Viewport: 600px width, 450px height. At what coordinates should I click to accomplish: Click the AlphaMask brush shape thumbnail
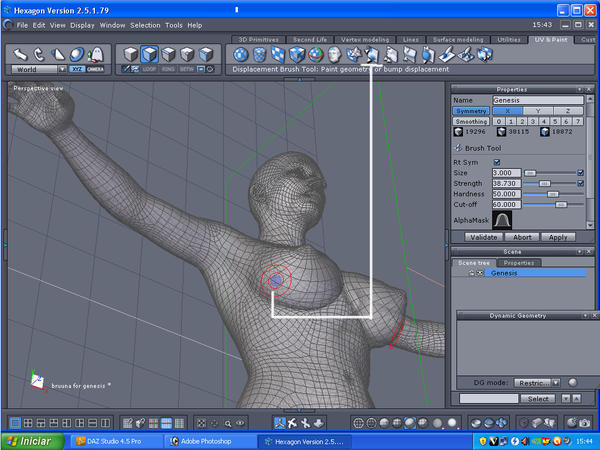pos(504,219)
